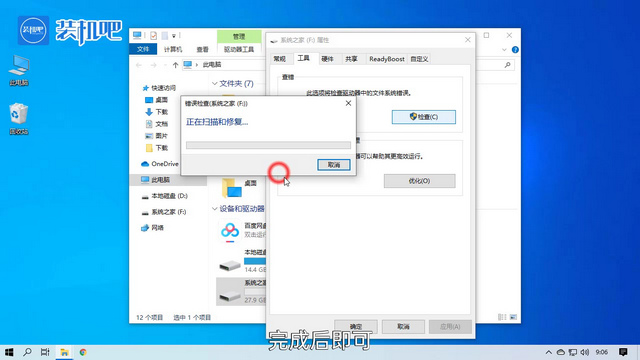Click Apply (A) in properties dialog
Image resolution: width=640 pixels, height=360 pixels.
click(x=450, y=327)
